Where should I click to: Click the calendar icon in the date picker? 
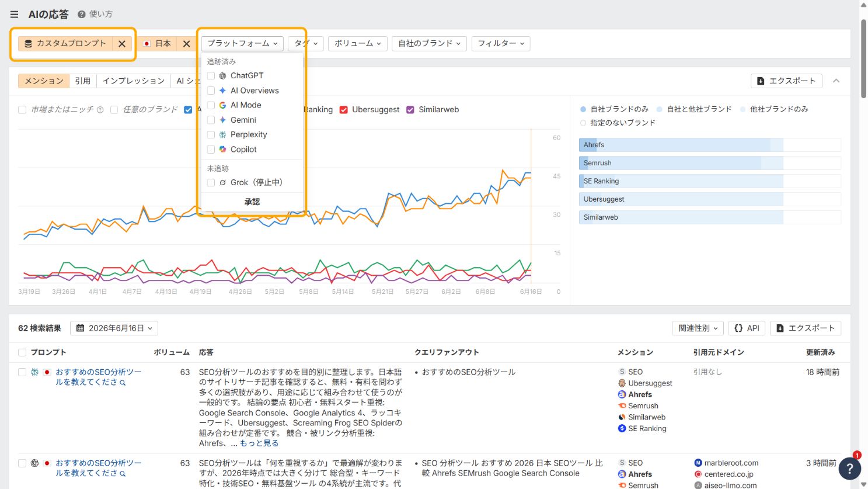(x=81, y=328)
